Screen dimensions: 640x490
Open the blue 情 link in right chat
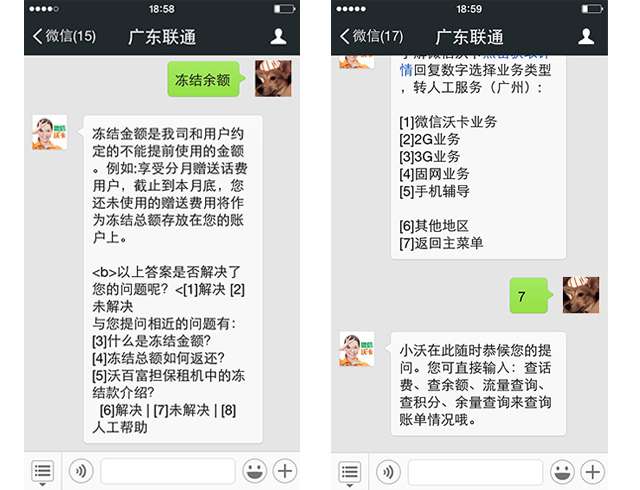pyautogui.click(x=406, y=70)
